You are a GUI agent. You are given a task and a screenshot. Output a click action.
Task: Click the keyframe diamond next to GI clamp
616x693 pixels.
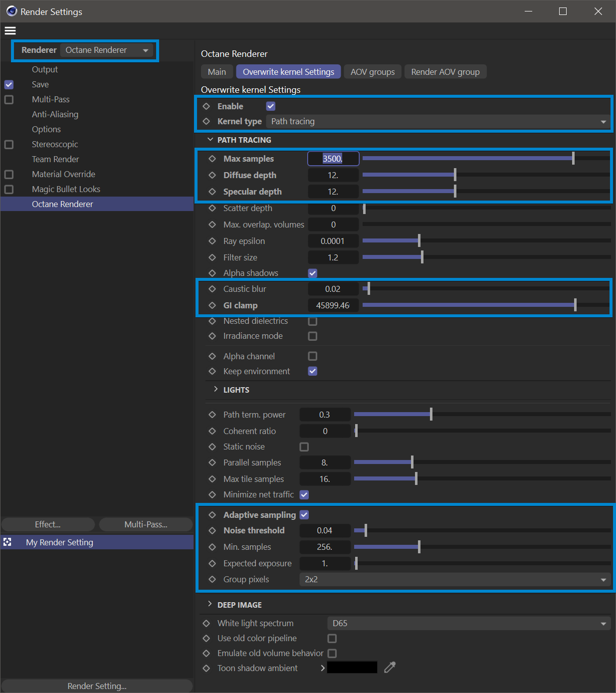coord(212,305)
